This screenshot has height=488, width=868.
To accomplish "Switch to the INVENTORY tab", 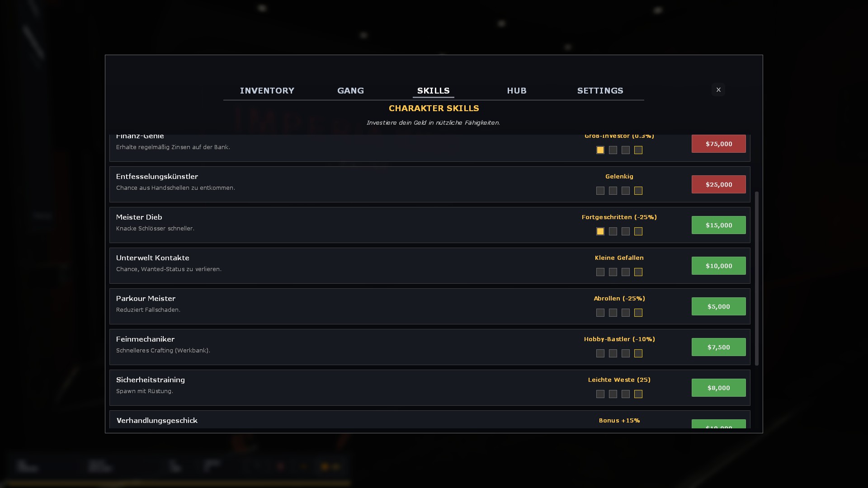I will (x=267, y=90).
